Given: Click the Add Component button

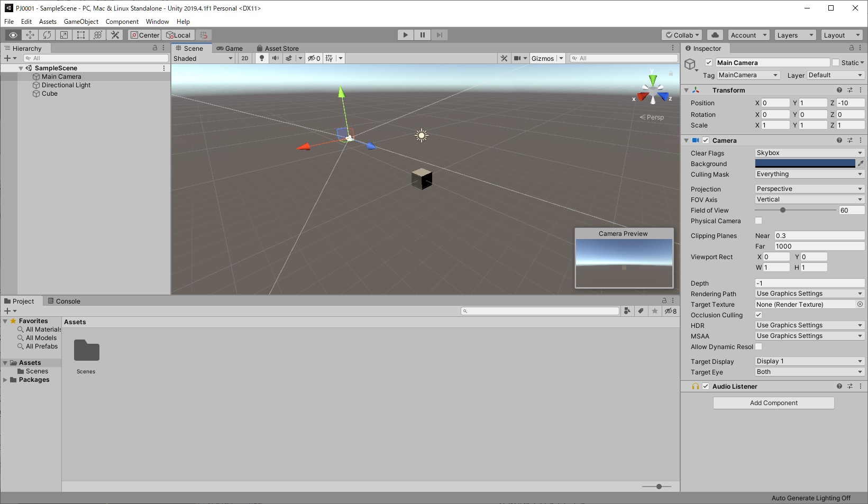Looking at the screenshot, I should pos(774,403).
